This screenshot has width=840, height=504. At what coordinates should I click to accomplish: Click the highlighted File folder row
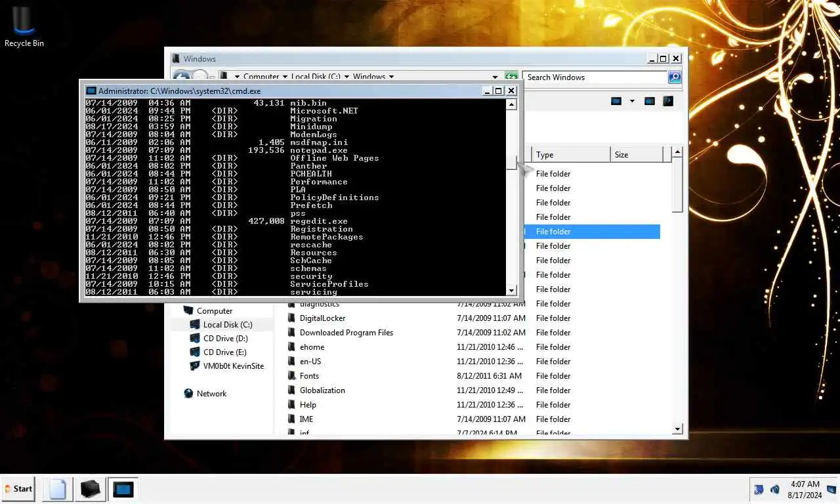[591, 232]
